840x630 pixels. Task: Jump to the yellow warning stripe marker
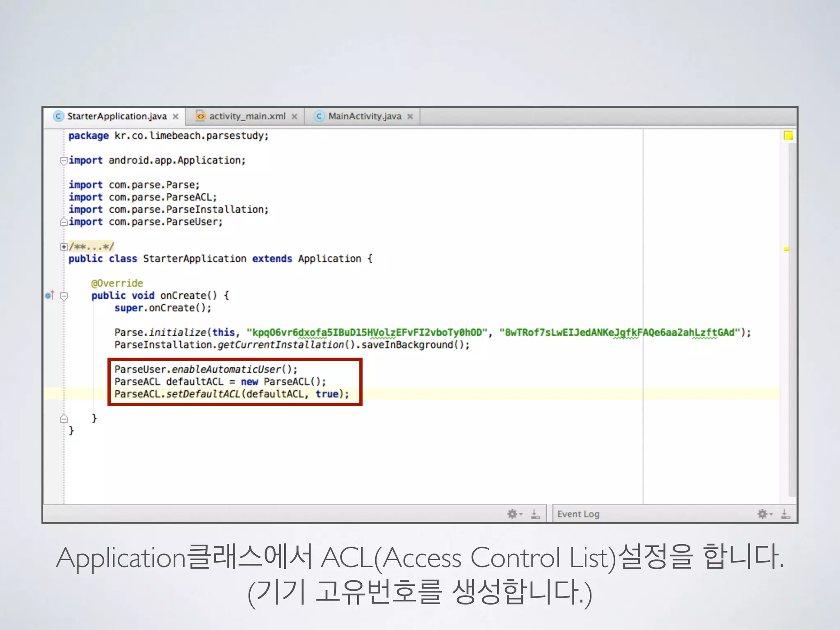click(x=786, y=249)
